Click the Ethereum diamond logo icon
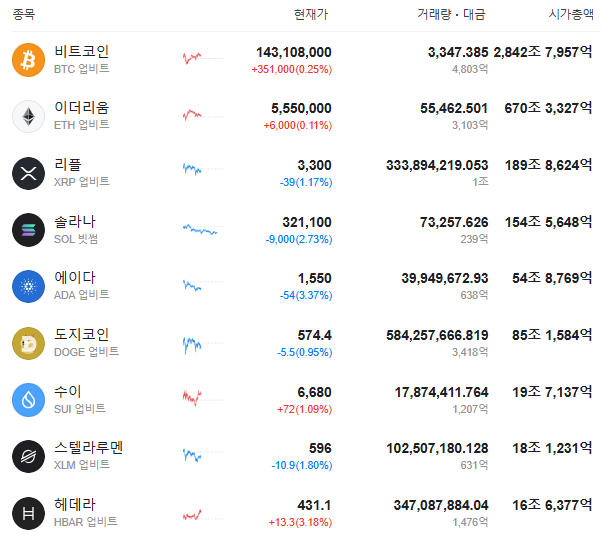This screenshot has width=601, height=541. (x=28, y=117)
